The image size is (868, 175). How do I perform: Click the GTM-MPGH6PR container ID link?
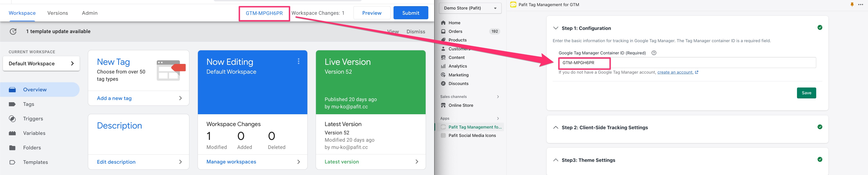point(264,14)
